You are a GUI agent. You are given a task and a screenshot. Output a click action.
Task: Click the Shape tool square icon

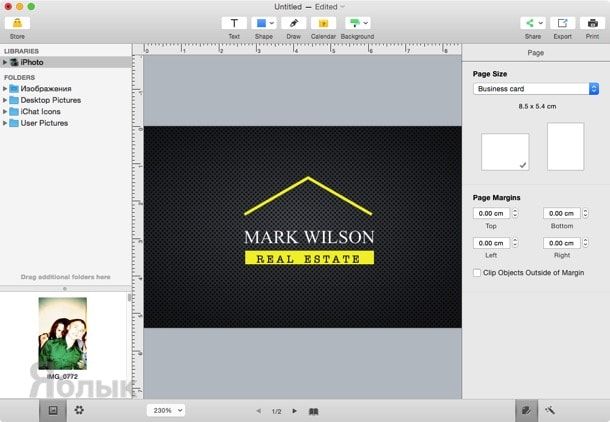(261, 23)
